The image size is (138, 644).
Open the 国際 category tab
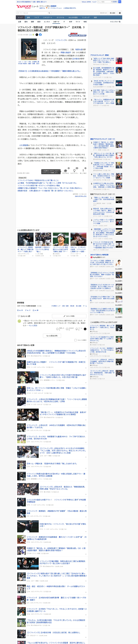32,22
